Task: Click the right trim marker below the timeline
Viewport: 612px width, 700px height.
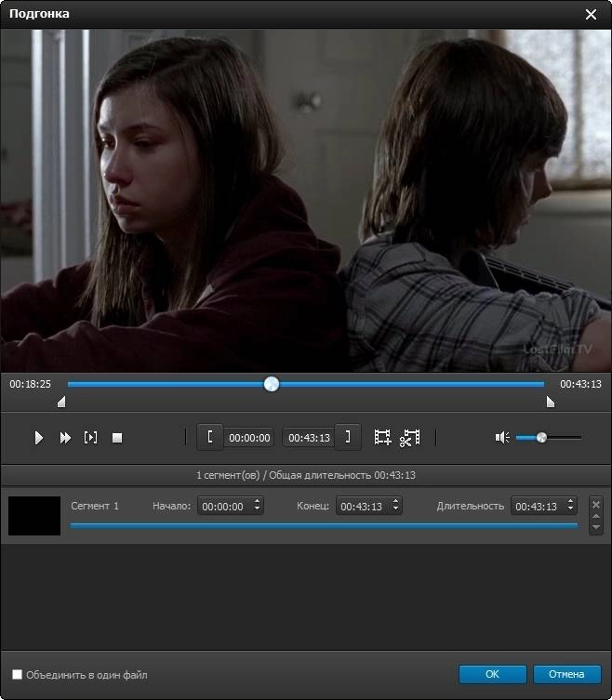Action: (551, 403)
